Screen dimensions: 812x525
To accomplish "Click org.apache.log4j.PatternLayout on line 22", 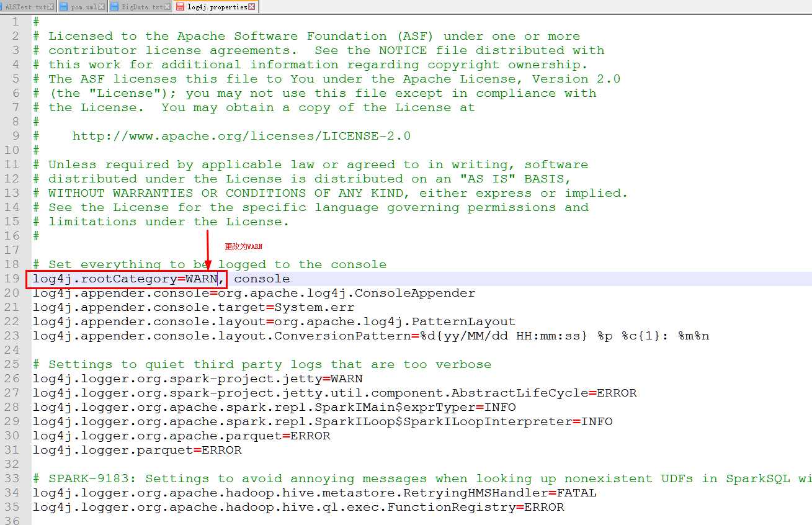I will click(395, 321).
